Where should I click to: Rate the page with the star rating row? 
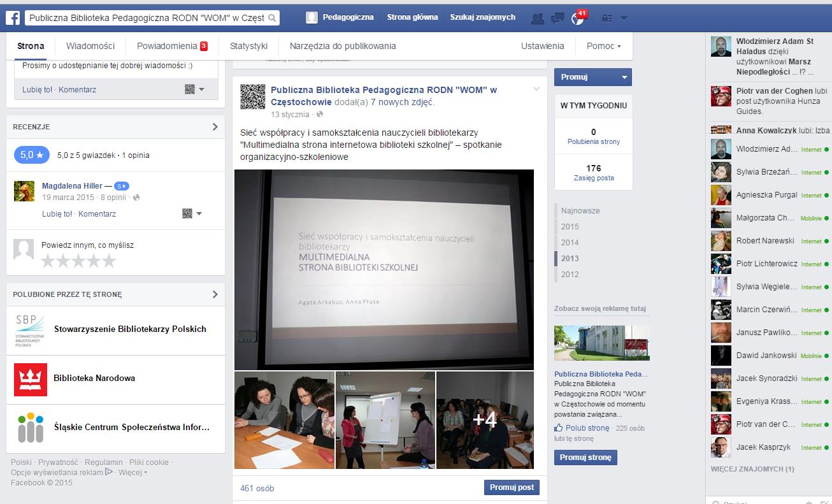point(78,261)
